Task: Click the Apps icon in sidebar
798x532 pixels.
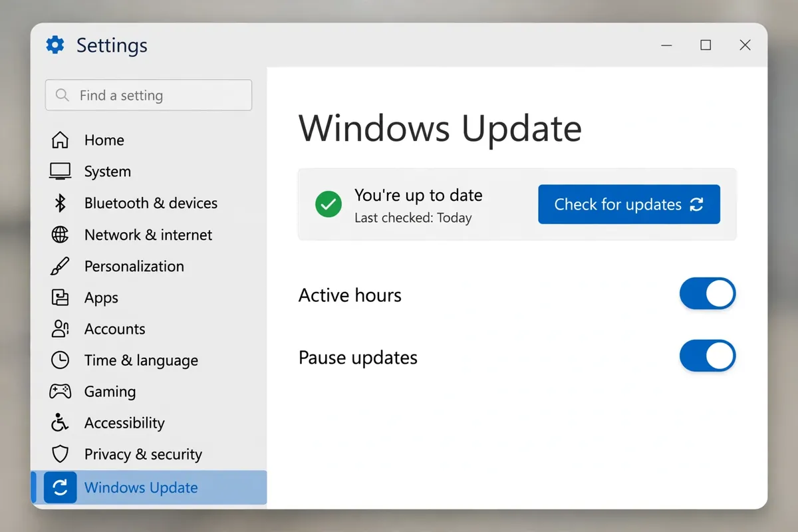Action: pyautogui.click(x=60, y=297)
